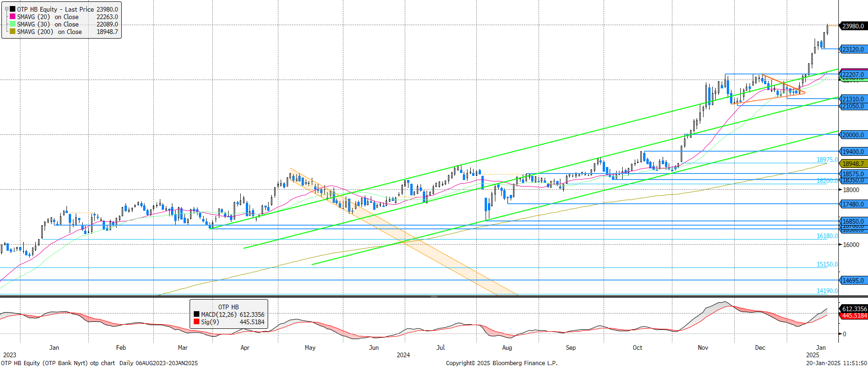The image size is (868, 367).
Task: Click the 0 level label on MACD axis
Action: click(845, 334)
